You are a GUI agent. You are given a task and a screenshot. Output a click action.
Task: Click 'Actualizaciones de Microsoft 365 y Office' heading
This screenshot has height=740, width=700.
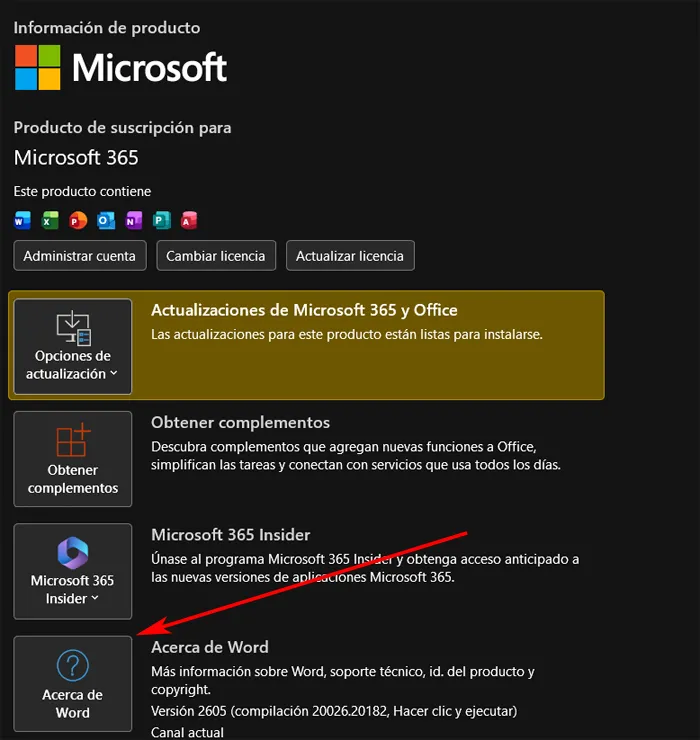coord(304,310)
